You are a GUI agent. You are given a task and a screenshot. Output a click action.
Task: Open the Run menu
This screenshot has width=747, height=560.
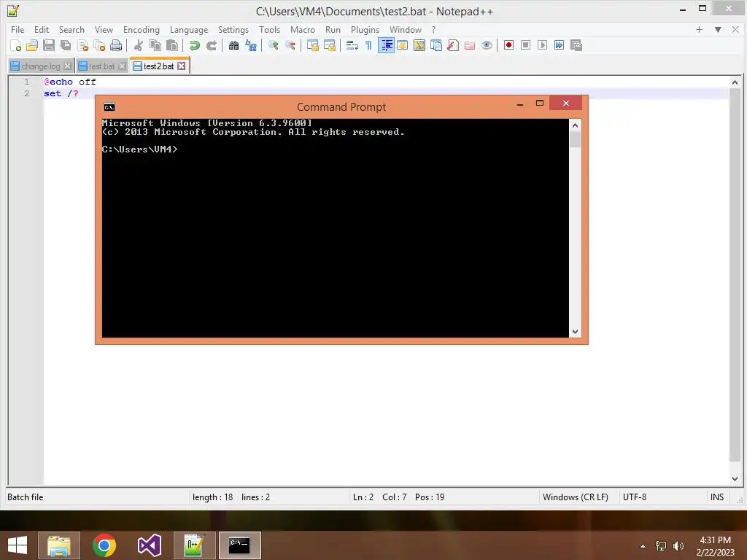click(333, 29)
